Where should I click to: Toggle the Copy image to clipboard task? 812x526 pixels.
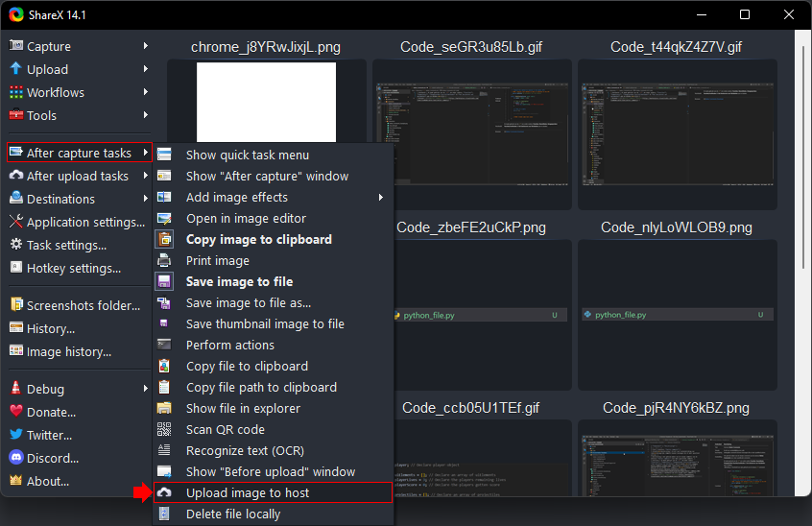click(x=258, y=239)
